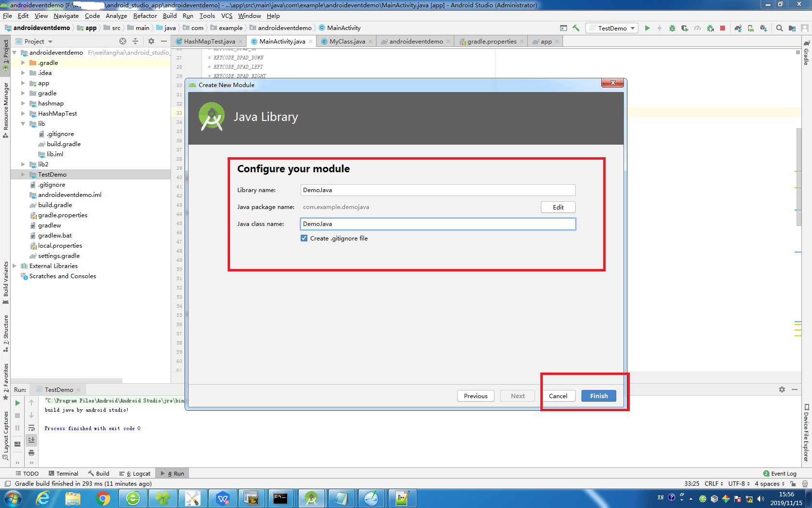Switch to gradle.properties tab
The width and height of the screenshot is (812, 508).
(x=492, y=42)
